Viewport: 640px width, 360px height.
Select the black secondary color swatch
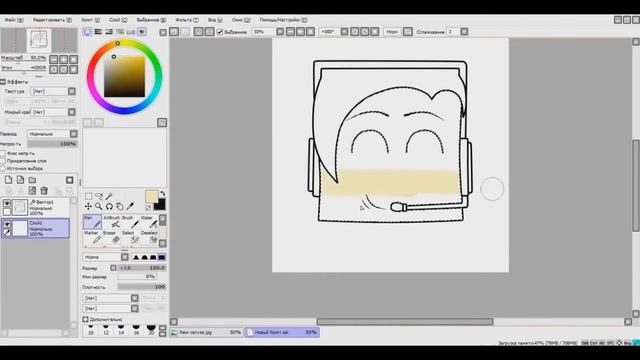[x=160, y=204]
